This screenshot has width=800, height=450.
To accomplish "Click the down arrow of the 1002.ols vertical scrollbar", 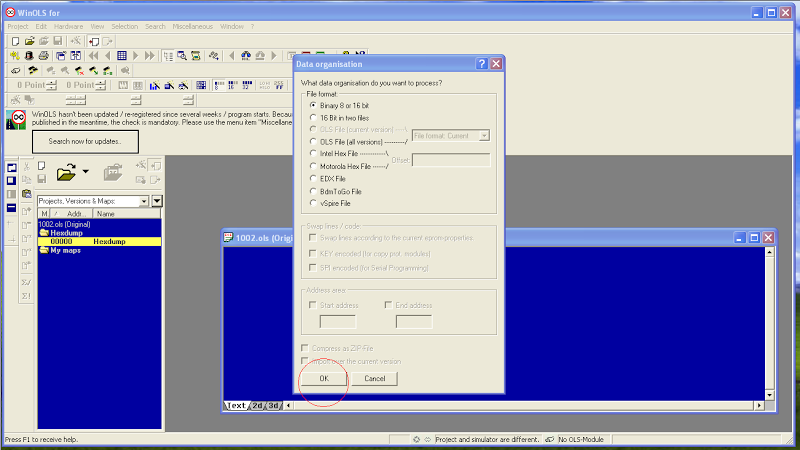I will click(769, 395).
